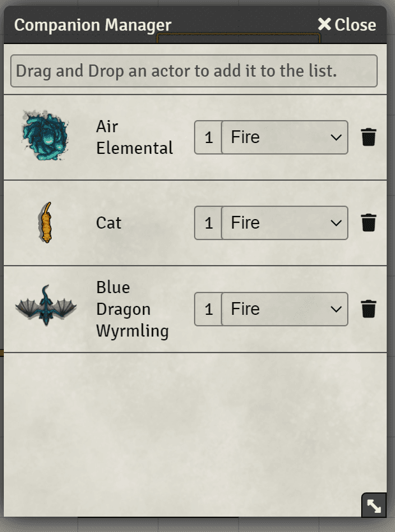Select the Cat name label
This screenshot has height=532, width=395.
click(108, 223)
